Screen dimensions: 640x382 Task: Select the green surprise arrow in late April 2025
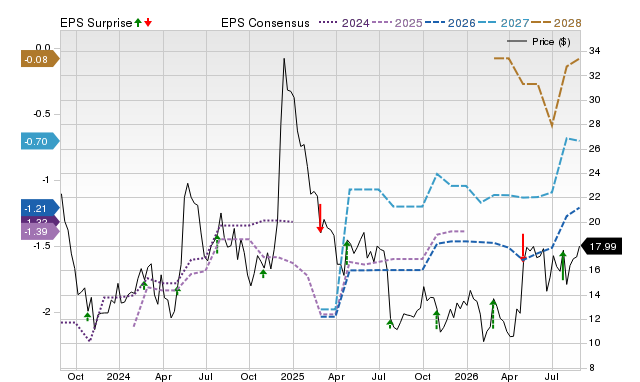tap(347, 253)
